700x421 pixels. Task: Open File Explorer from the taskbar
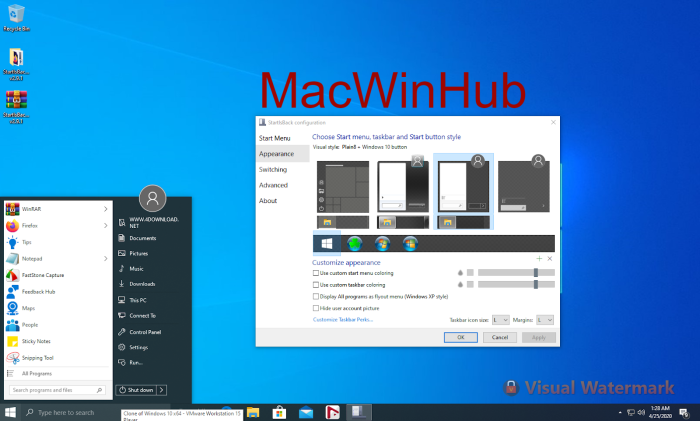pos(253,412)
